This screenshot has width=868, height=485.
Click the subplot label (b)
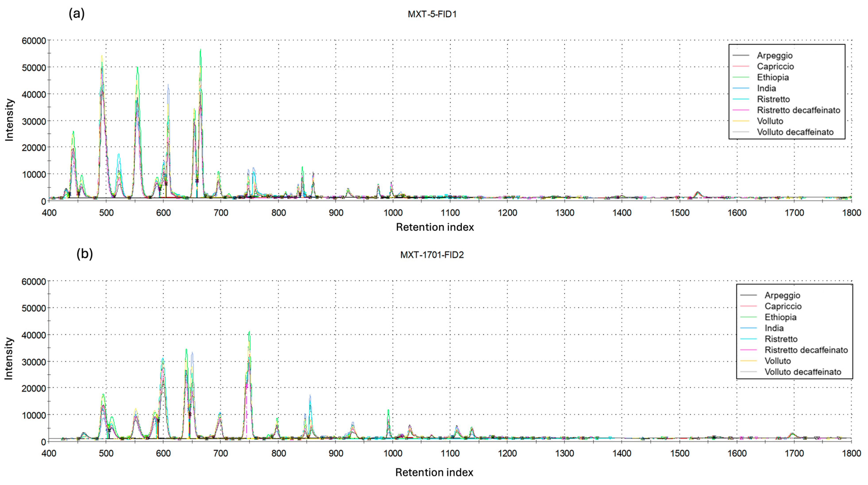84,254
